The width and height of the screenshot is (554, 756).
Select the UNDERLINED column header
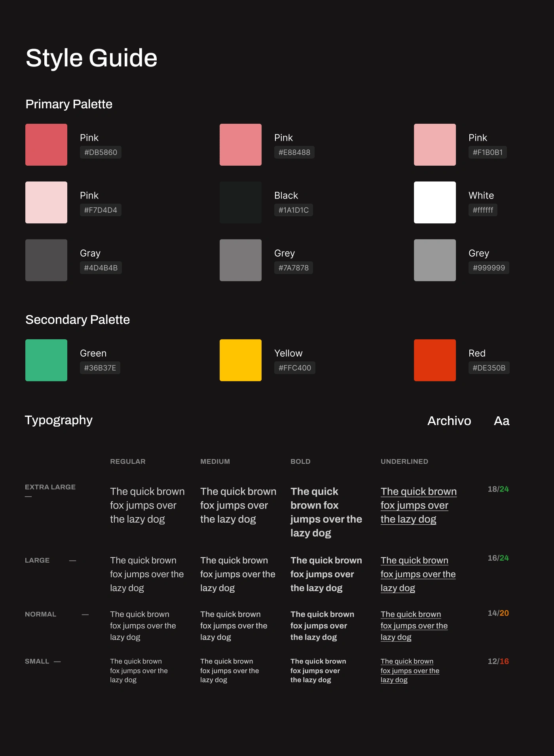404,461
